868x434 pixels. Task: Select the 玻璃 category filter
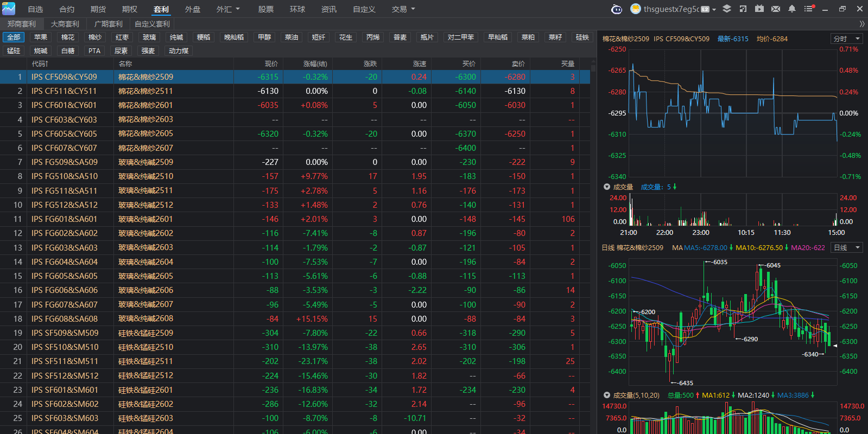[149, 37]
